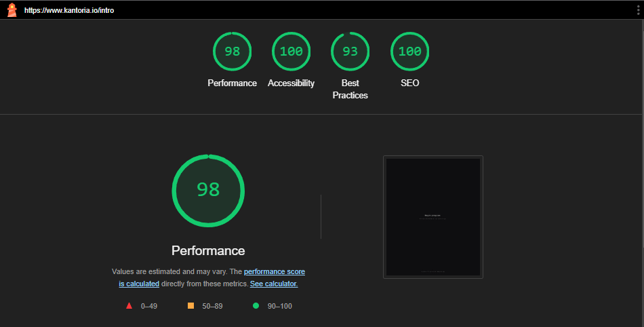The height and width of the screenshot is (327, 644).
Task: Click the green circle pass legend icon
Action: click(x=256, y=306)
